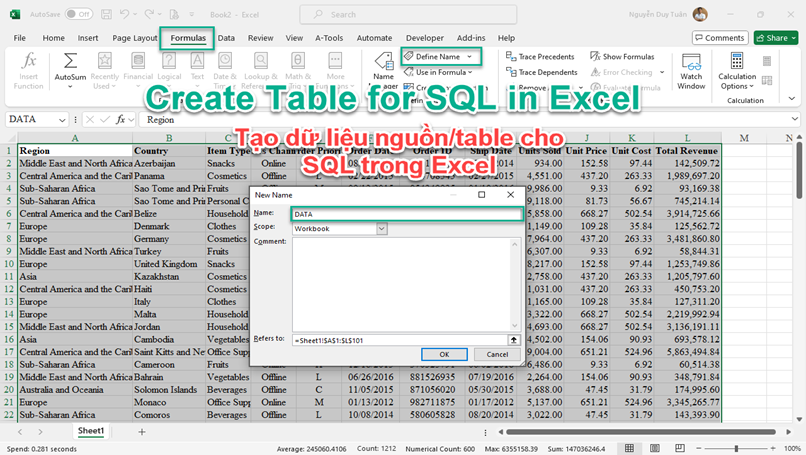Click the horizontal scrollbar at bottom
The height and width of the screenshot is (455, 806).
tap(640, 432)
